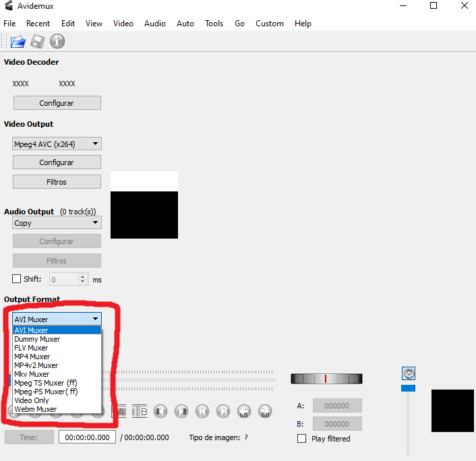Screen dimensions: 476x461
Task: Click the blue volume slider handle
Action: click(408, 388)
